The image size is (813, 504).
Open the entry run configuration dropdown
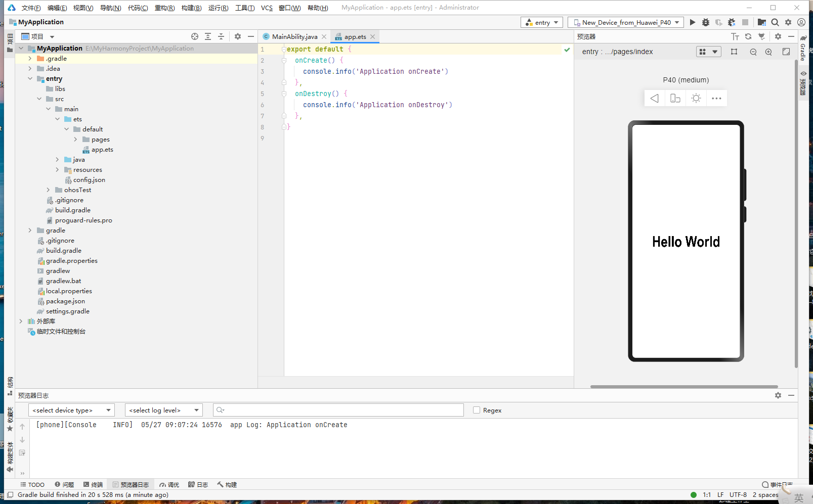coord(542,22)
